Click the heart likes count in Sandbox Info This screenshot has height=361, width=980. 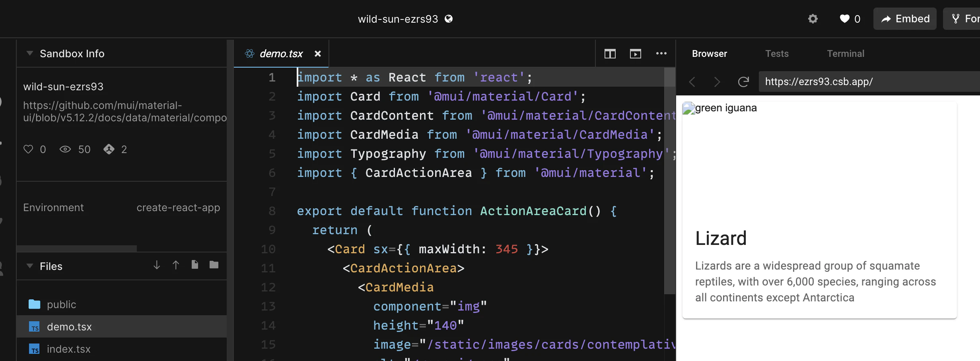35,149
